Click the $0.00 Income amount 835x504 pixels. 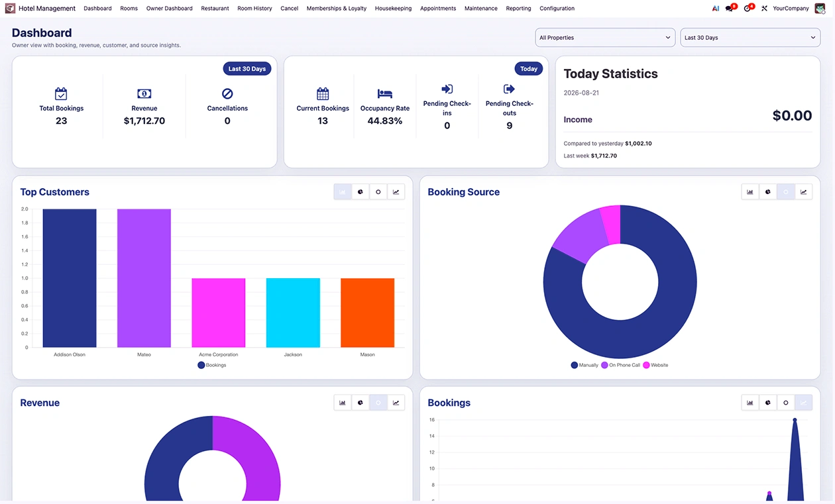(x=792, y=116)
